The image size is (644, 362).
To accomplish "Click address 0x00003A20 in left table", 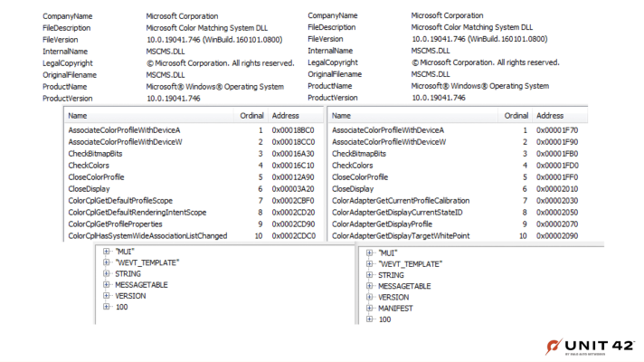I will (293, 189).
